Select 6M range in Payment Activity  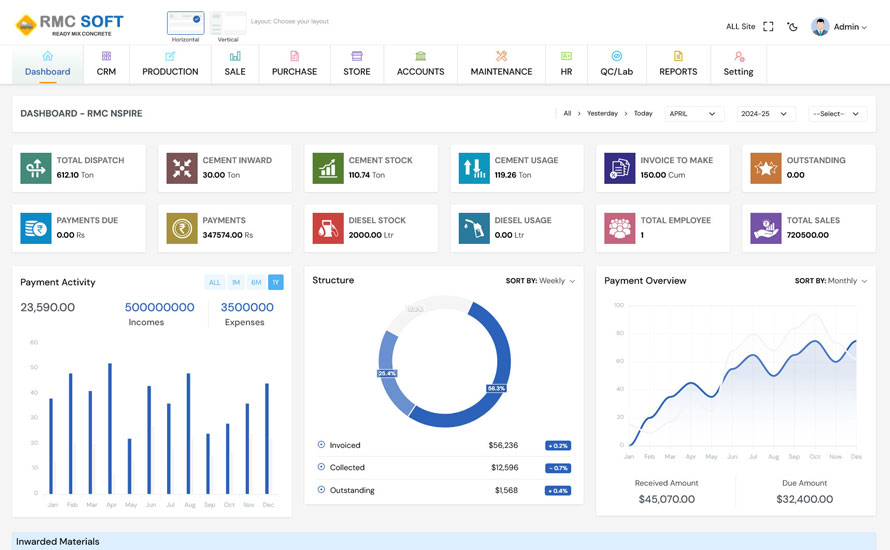(257, 282)
